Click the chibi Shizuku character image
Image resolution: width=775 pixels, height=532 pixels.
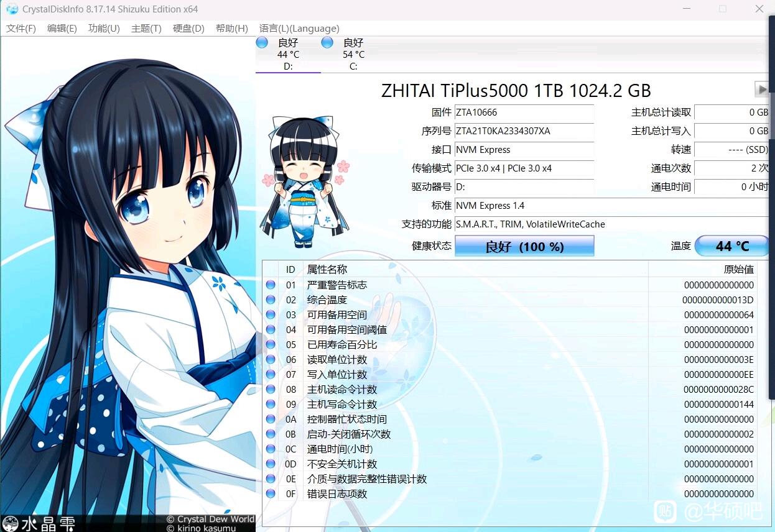tap(305, 181)
